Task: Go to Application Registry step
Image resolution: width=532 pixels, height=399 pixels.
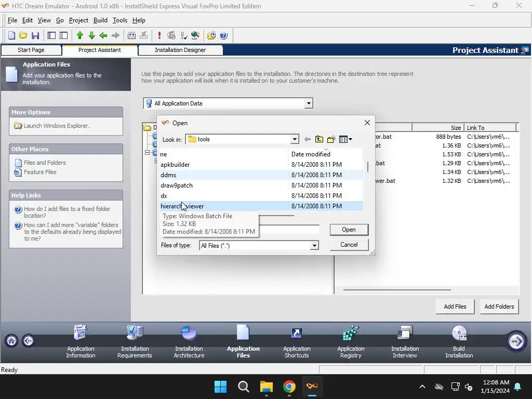Action: point(351,341)
